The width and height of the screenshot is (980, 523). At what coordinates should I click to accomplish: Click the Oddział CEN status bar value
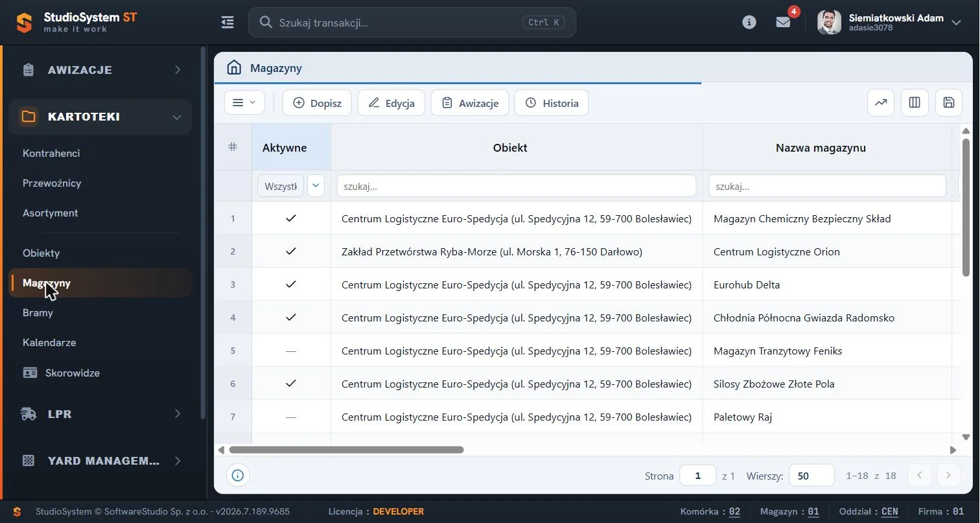coord(890,511)
